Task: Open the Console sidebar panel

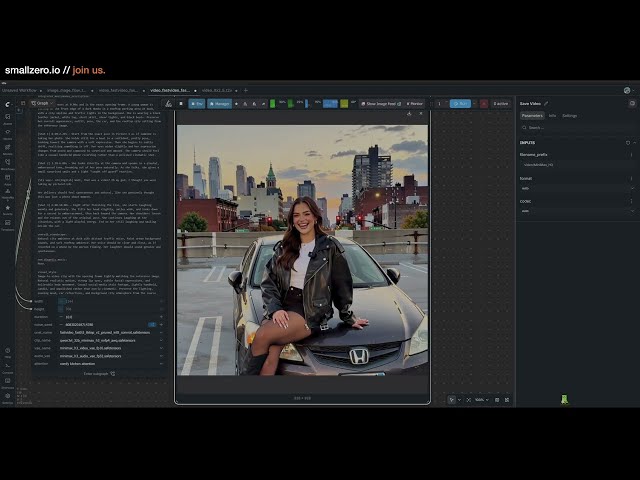Action: [7, 367]
